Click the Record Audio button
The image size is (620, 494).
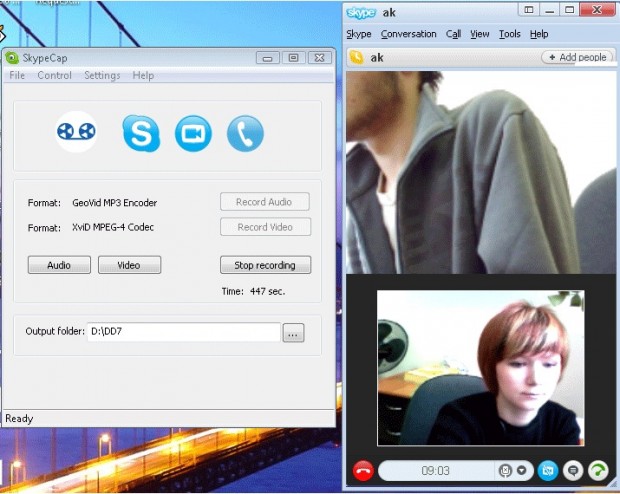pyautogui.click(x=265, y=202)
